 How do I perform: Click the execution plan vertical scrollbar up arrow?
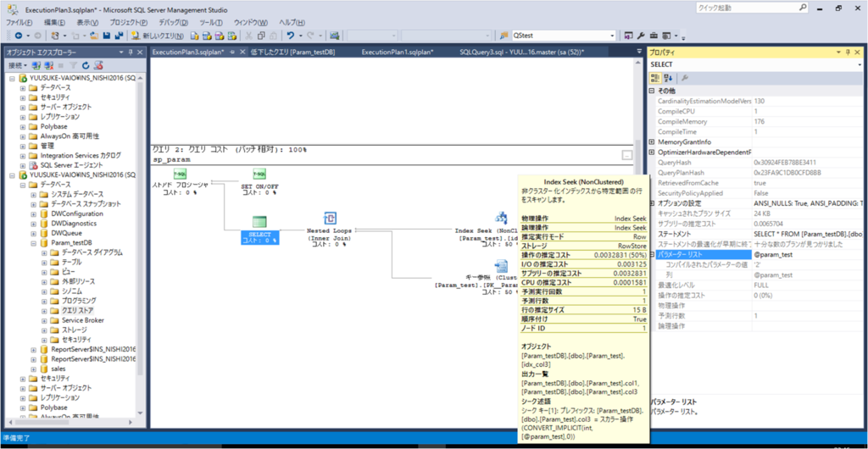(x=637, y=61)
